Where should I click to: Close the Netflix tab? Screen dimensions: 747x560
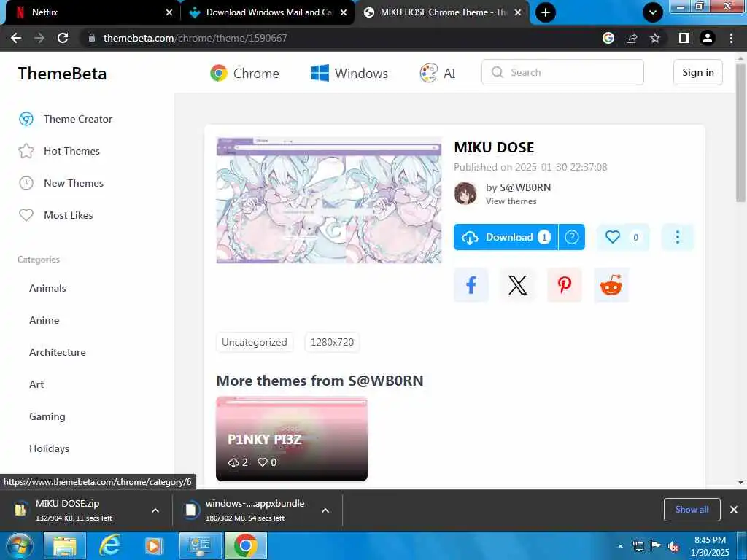point(169,12)
